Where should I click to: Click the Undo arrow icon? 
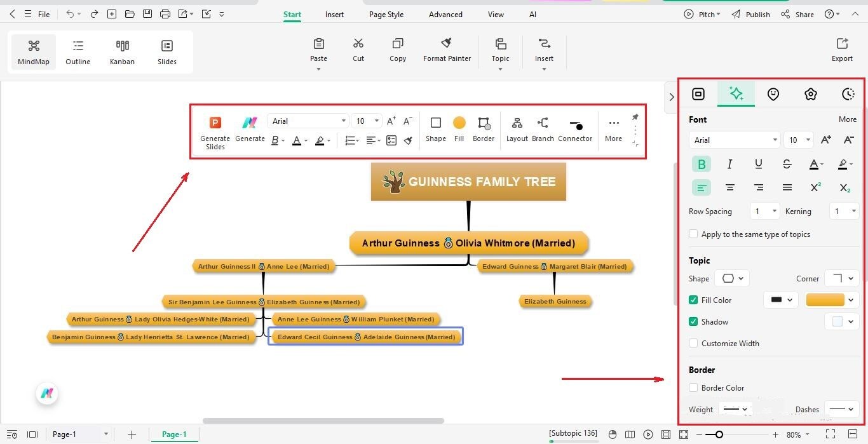pyautogui.click(x=70, y=14)
